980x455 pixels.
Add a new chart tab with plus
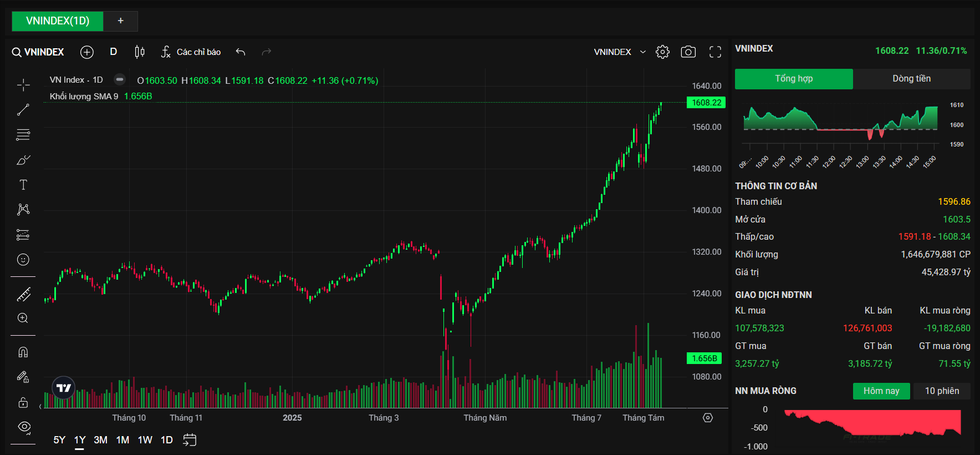tap(120, 21)
